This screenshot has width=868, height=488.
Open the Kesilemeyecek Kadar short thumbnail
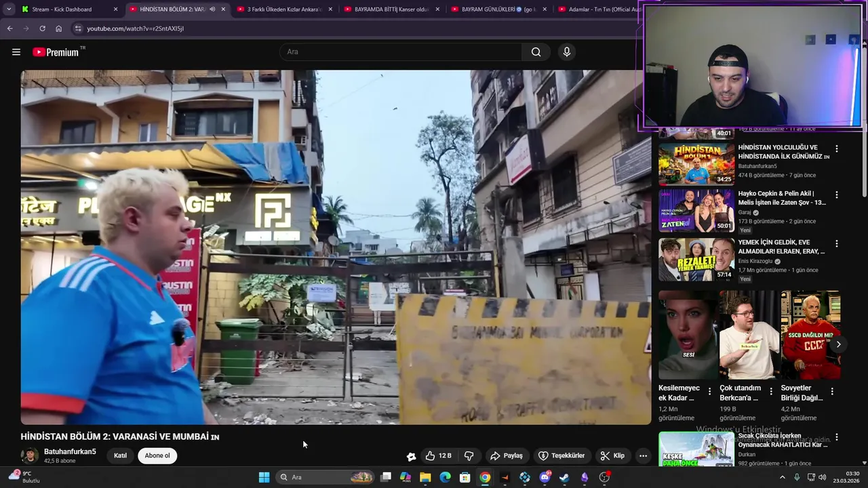[x=688, y=335]
